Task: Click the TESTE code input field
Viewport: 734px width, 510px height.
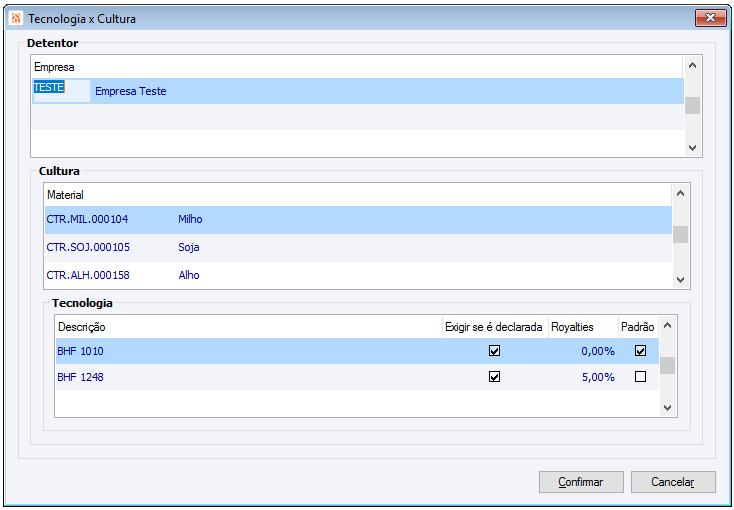Action: 61,91
